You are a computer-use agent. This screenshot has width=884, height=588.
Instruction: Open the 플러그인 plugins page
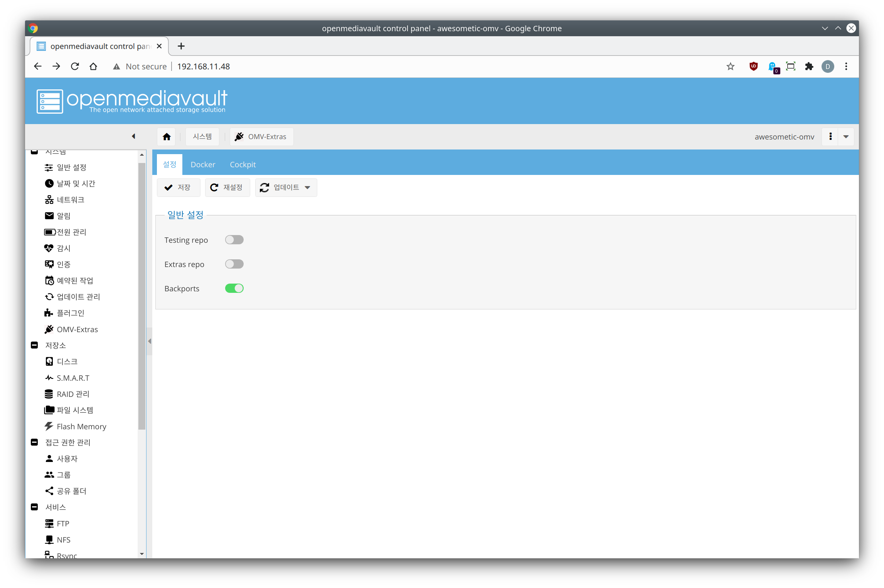point(70,313)
